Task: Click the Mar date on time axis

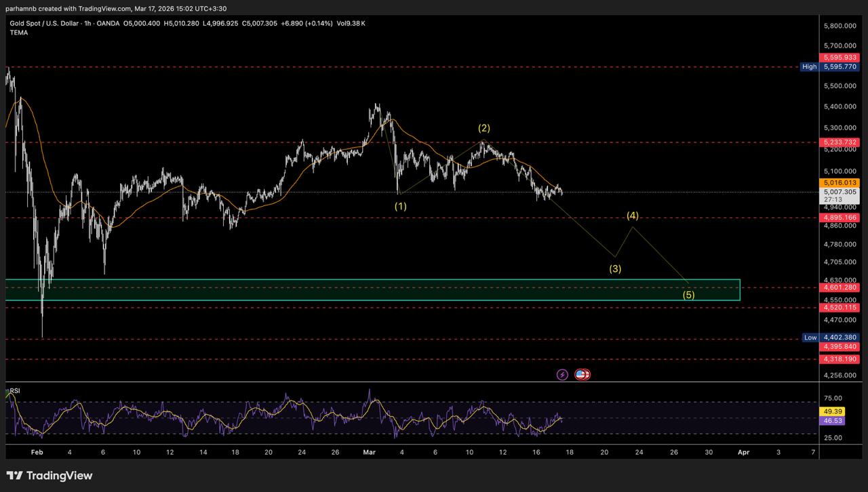Action: pos(370,452)
